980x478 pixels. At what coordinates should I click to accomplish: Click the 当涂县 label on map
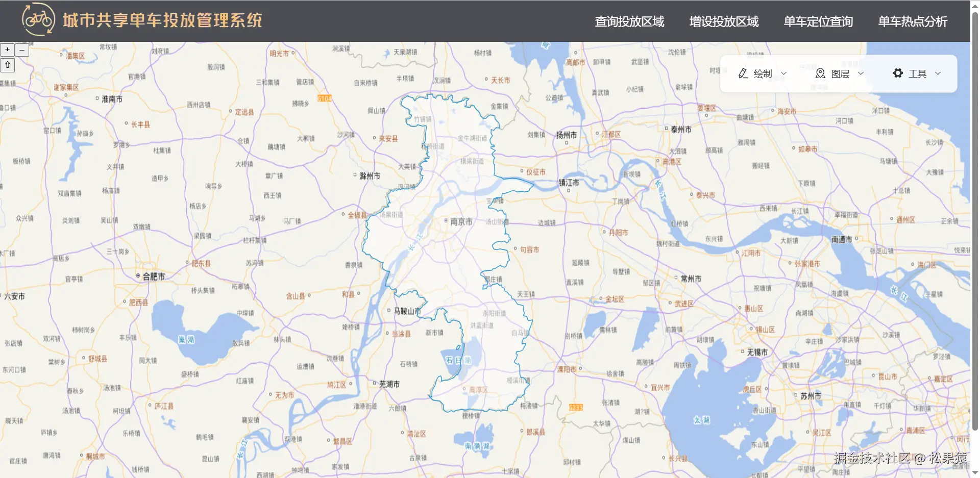pos(401,334)
